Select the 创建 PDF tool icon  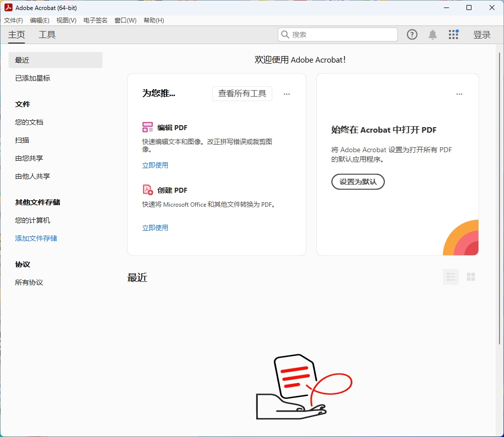pos(148,190)
